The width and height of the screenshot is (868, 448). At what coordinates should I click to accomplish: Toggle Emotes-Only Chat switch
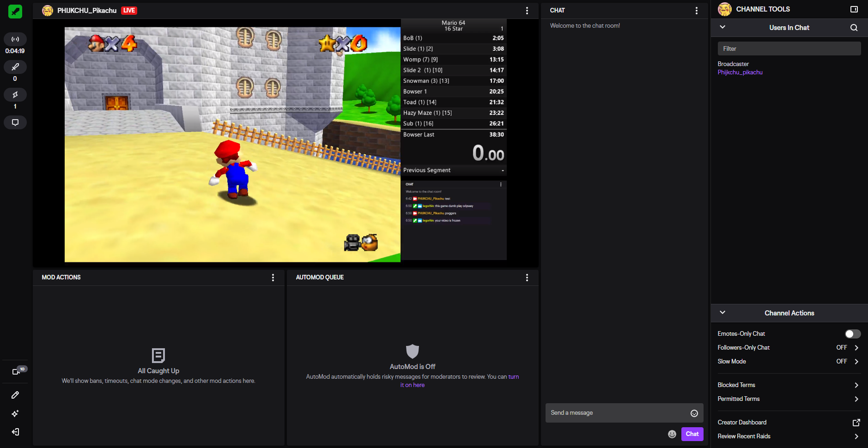[853, 334]
